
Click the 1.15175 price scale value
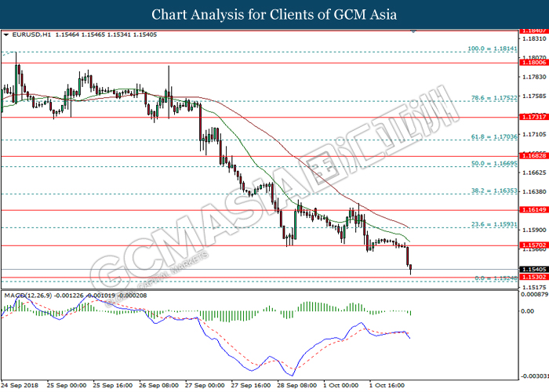(x=534, y=287)
